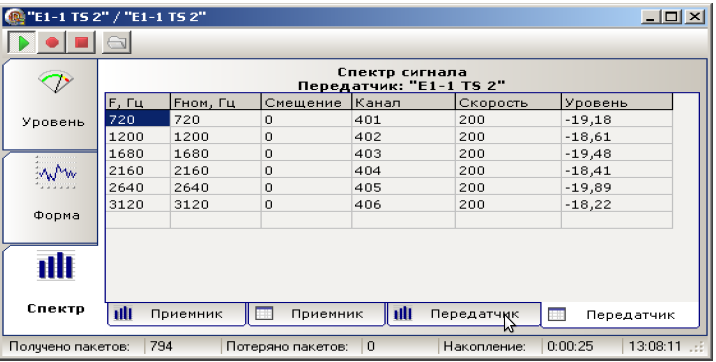Screen dimensions: 716x362
Task: Click Смещение cell in row 3120
Action: [x=306, y=204]
